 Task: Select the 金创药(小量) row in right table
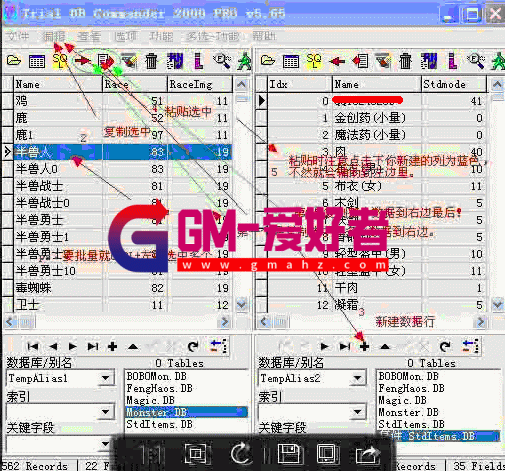tap(376, 118)
